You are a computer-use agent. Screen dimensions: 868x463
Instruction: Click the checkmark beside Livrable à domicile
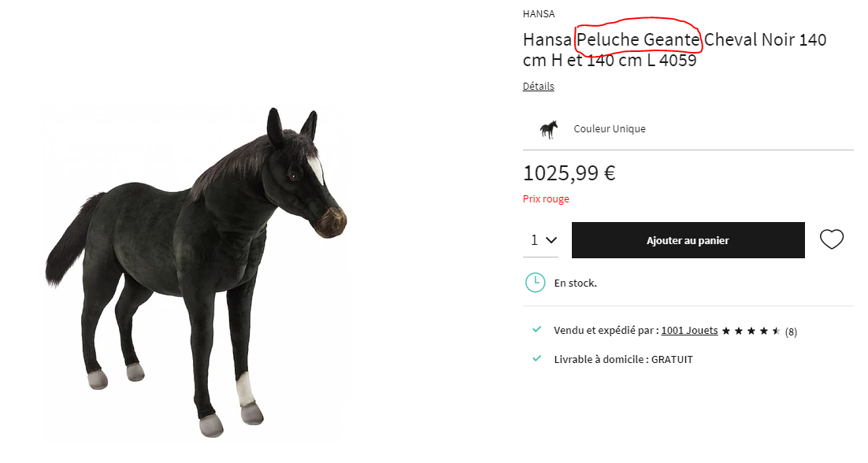(536, 358)
